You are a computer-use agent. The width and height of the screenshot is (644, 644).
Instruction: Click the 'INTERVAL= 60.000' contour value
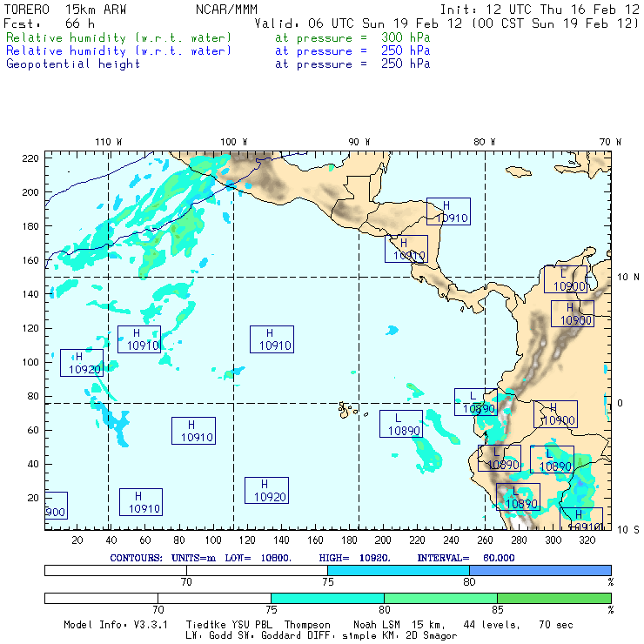466,558
